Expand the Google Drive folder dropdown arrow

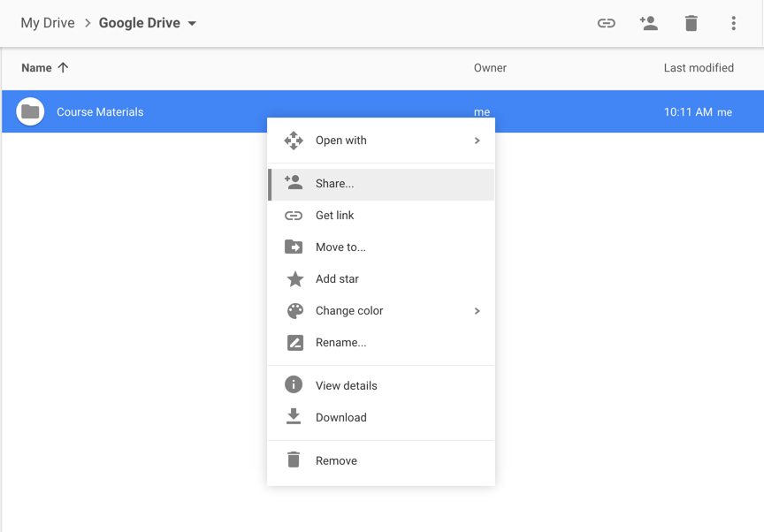[192, 23]
